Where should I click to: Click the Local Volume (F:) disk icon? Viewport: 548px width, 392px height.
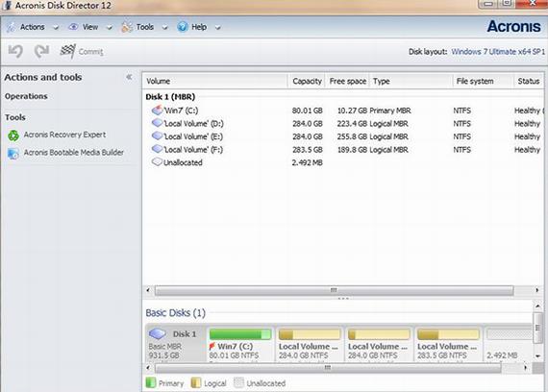[x=158, y=149]
